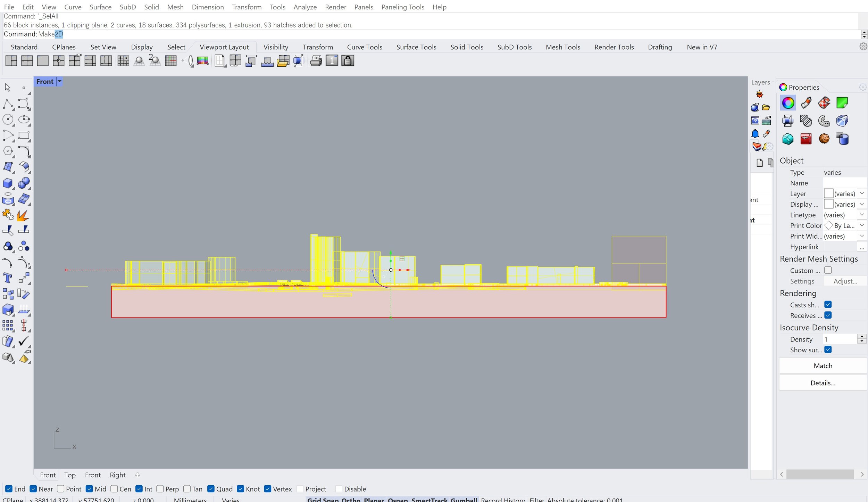The width and height of the screenshot is (868, 502).
Task: Click the Check objects checkmark icon
Action: [x=24, y=341]
